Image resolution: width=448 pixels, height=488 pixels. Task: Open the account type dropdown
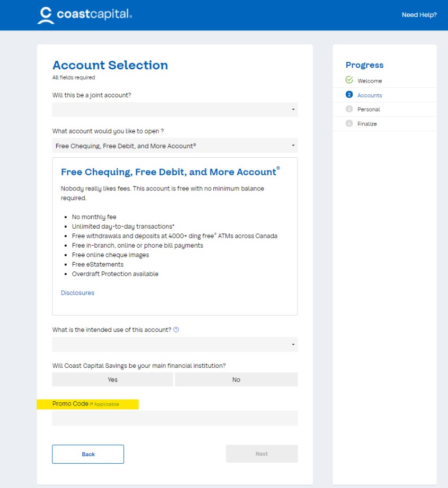[175, 146]
